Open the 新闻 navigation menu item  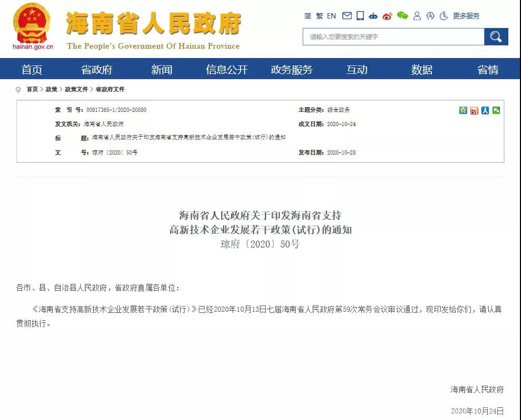click(161, 70)
